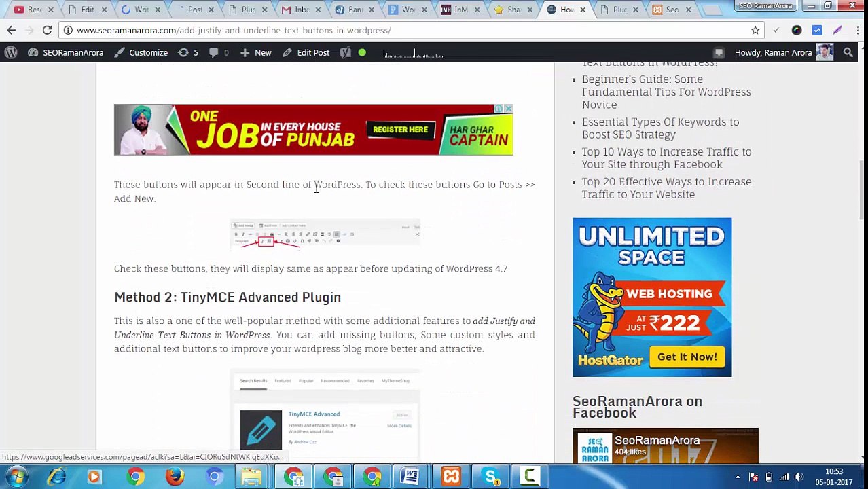Screen dimensions: 868x489
Task: Open Beginner's Guide Fundamental Tips link
Action: click(x=666, y=92)
